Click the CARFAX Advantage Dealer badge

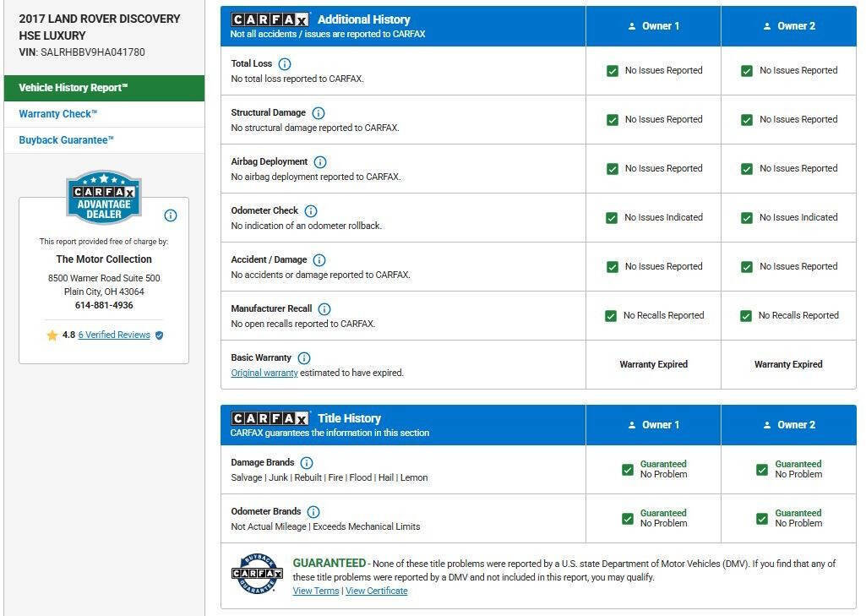click(x=104, y=198)
